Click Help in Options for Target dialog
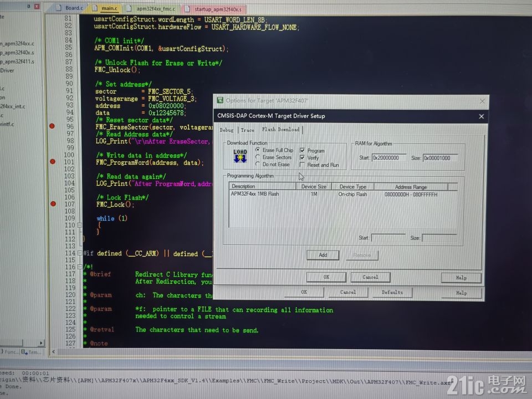This screenshot has height=399, width=532. (462, 293)
